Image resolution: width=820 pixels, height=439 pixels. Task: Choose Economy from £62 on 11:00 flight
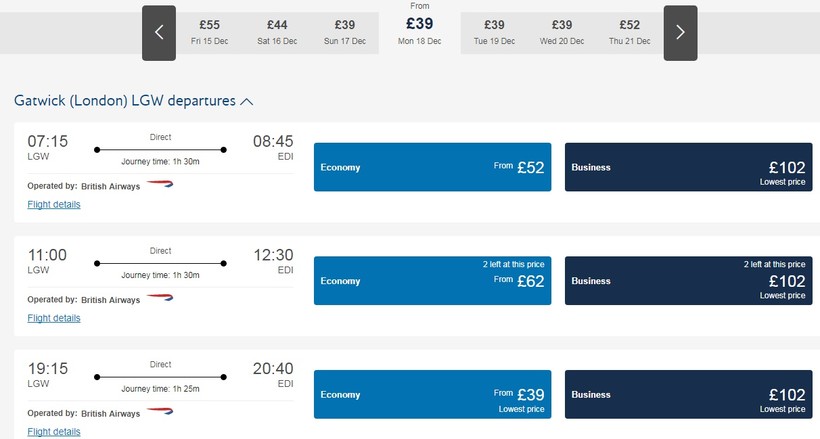pyautogui.click(x=432, y=280)
